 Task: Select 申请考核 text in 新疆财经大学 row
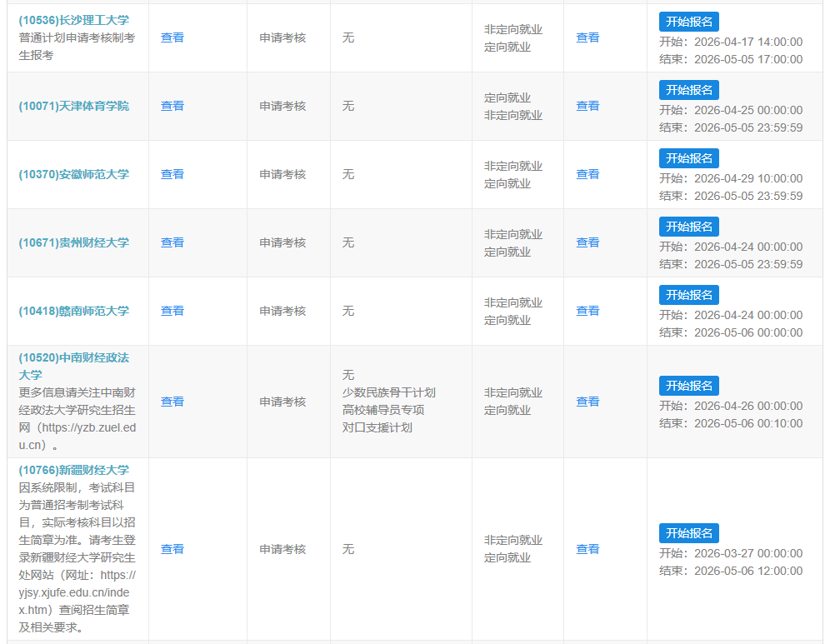coord(282,549)
